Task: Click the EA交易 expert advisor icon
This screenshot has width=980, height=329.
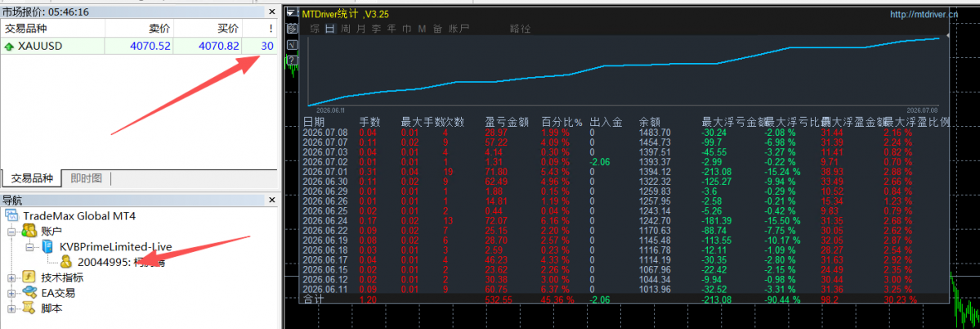Action: pos(30,293)
